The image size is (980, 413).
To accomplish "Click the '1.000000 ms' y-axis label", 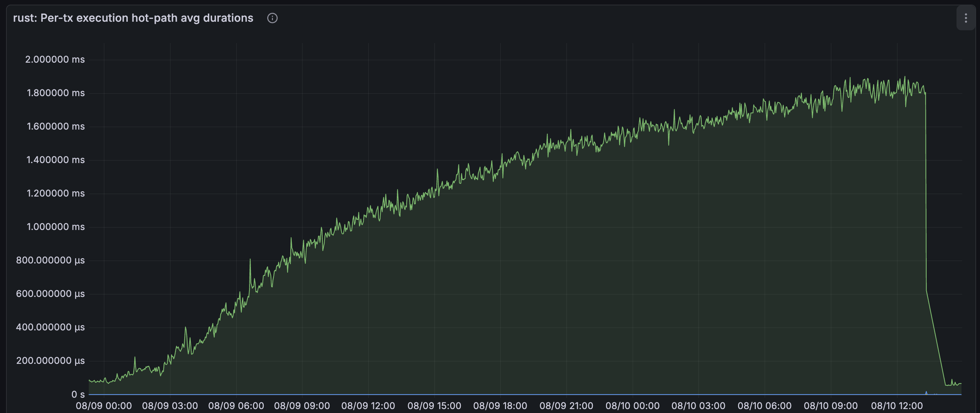I will [x=56, y=227].
